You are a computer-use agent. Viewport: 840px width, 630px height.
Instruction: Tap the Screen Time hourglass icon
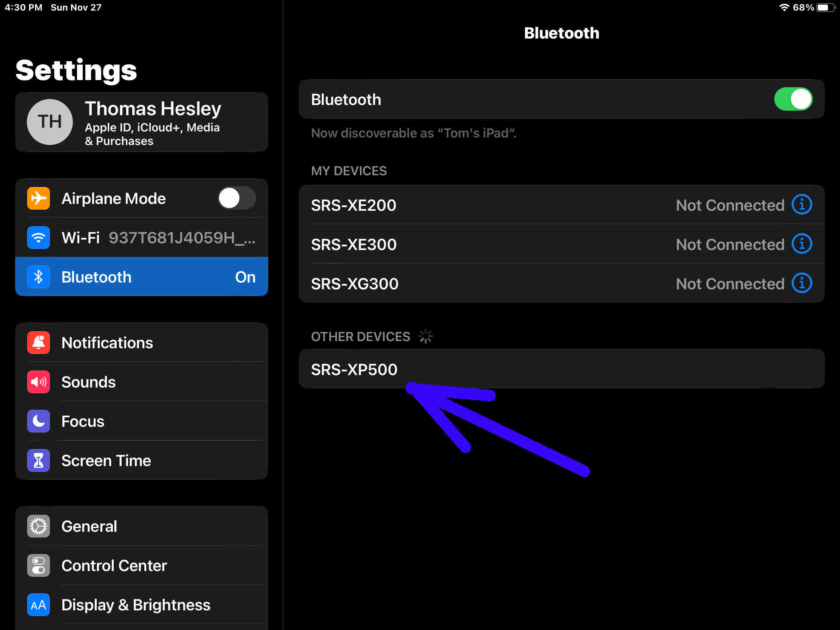(x=39, y=460)
